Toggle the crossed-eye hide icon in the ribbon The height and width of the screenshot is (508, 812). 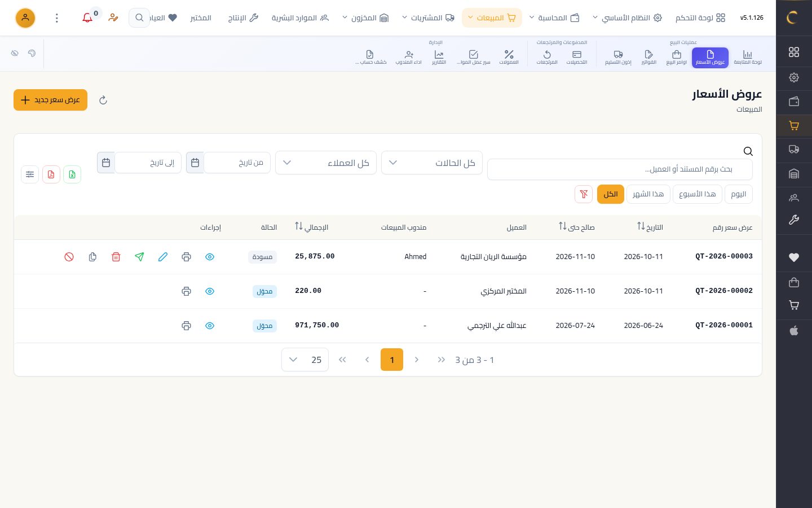[15, 53]
